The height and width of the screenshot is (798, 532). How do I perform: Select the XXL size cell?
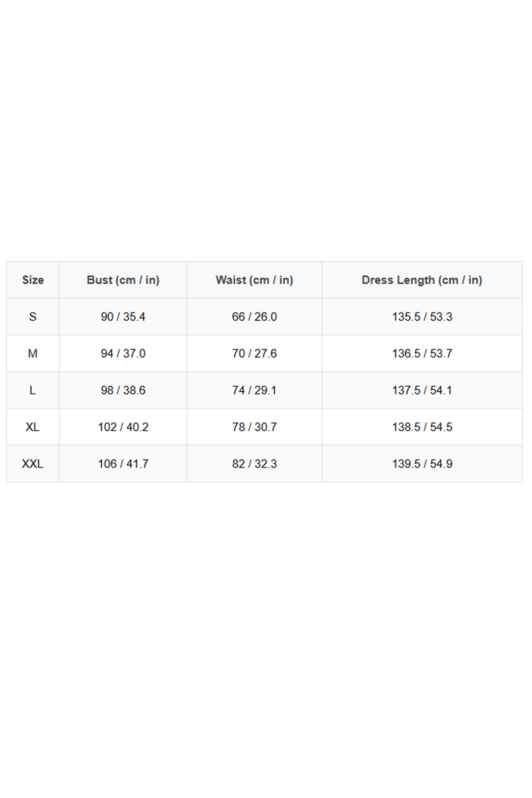(x=33, y=464)
